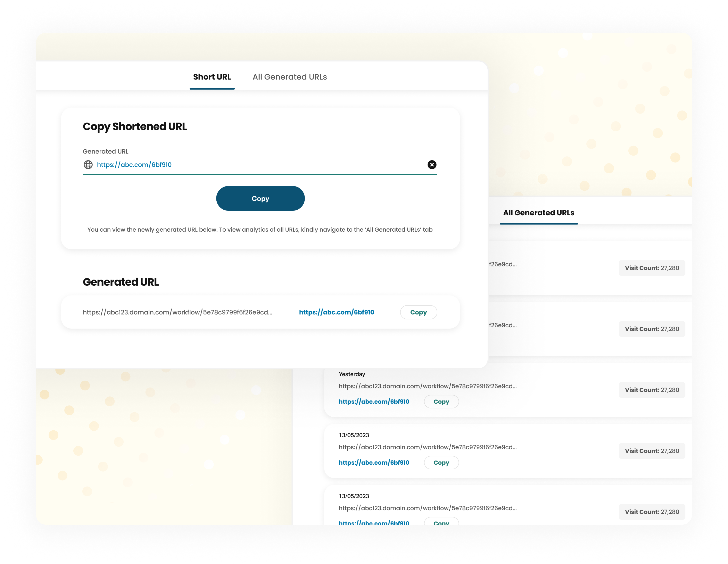Open the All Generated URLs panel heading tab
This screenshot has width=728, height=564.
click(539, 213)
